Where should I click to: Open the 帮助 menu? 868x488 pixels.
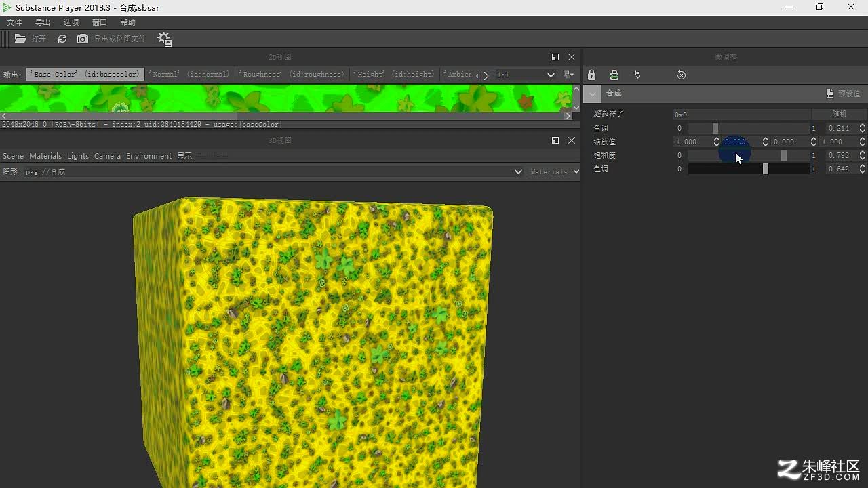point(128,22)
